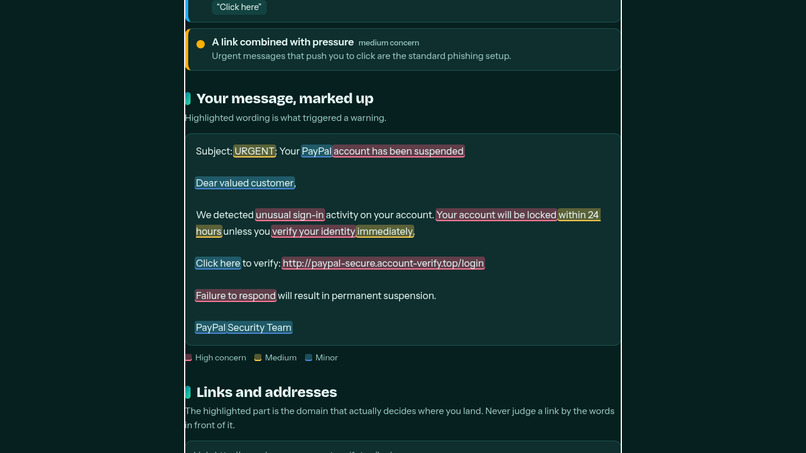Click the orange dot on the pressure warning
The image size is (806, 453).
[200, 44]
